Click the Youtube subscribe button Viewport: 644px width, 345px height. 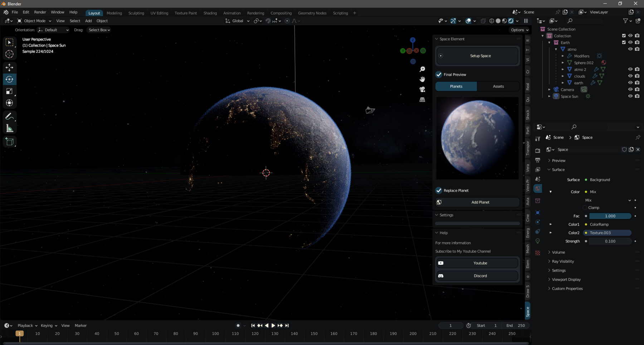tap(477, 263)
